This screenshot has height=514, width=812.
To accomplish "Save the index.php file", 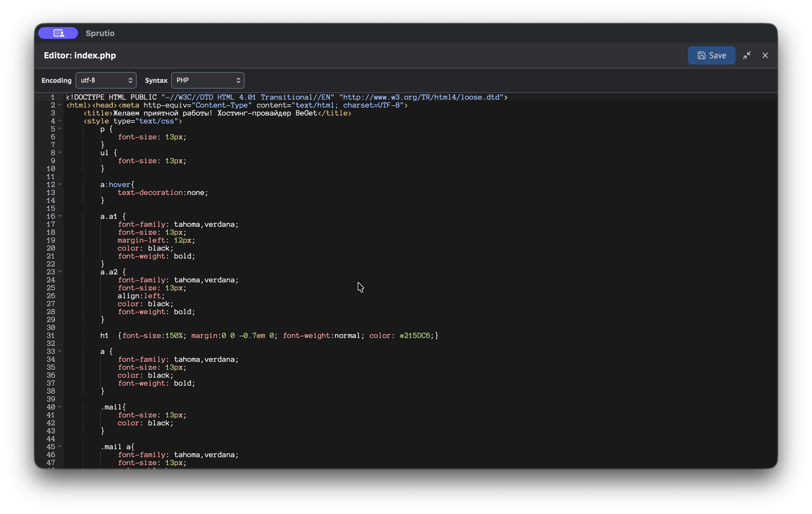I will coord(711,55).
